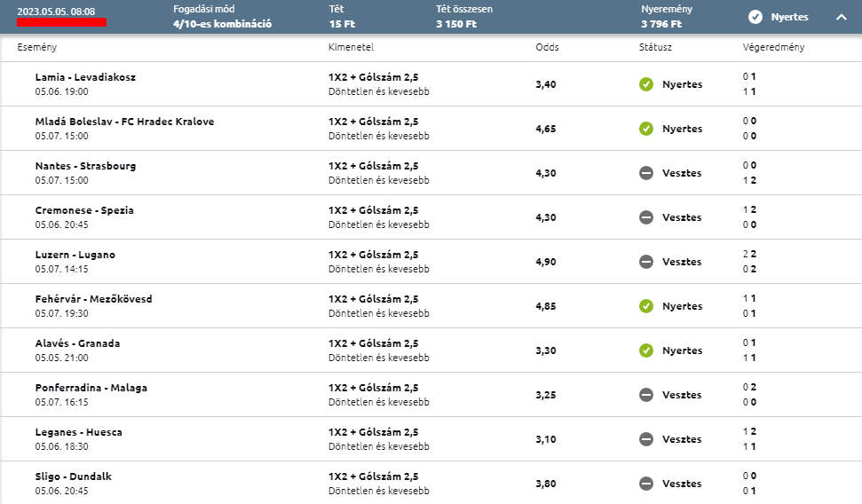The image size is (862, 504).
Task: Click the Végeredmény column header
Action: click(773, 47)
